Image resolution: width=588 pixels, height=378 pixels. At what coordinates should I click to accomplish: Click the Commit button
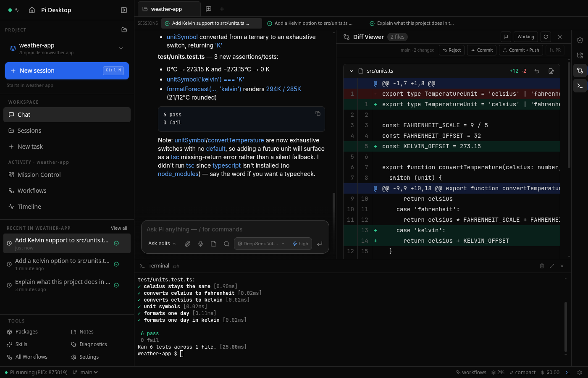pos(482,50)
